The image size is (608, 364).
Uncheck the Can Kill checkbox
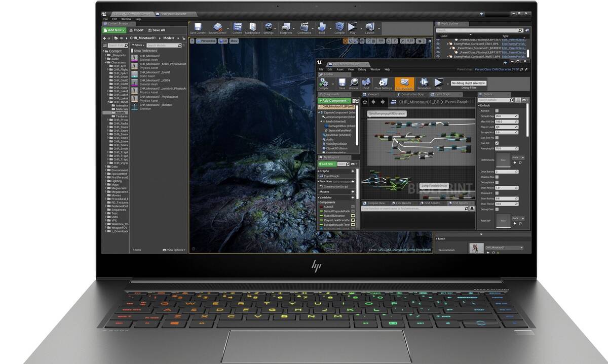click(x=497, y=143)
